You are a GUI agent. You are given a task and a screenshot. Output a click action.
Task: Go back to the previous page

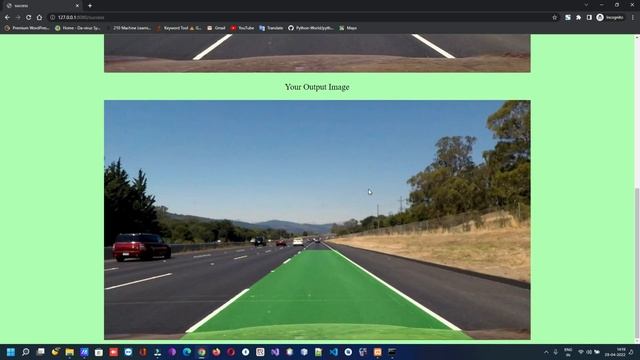pos(7,18)
